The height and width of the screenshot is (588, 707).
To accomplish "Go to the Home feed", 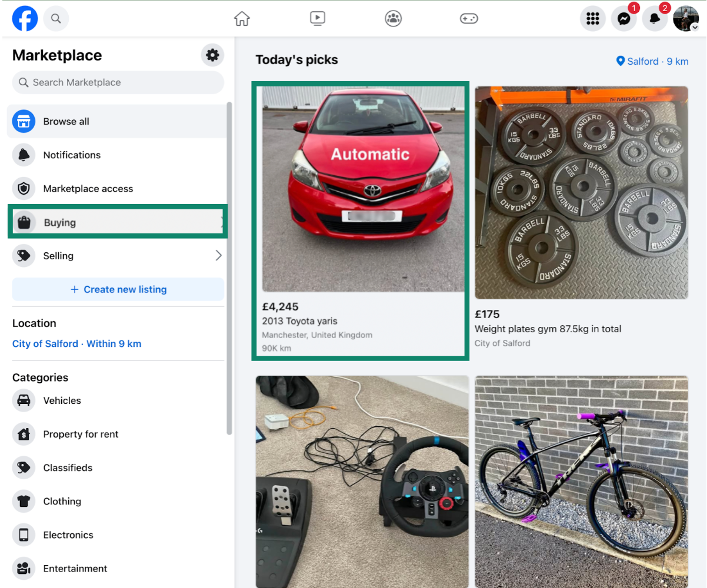I will pyautogui.click(x=242, y=18).
